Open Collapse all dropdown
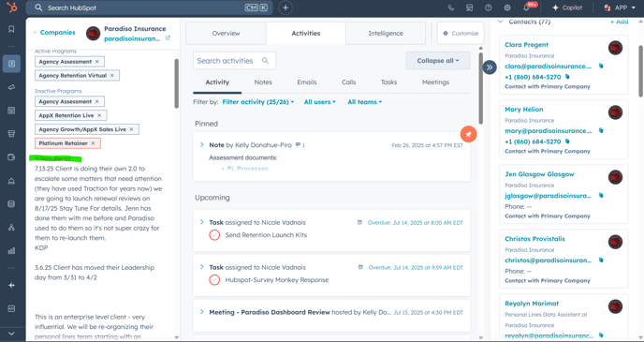Image resolution: width=644 pixels, height=342 pixels. pyautogui.click(x=438, y=60)
